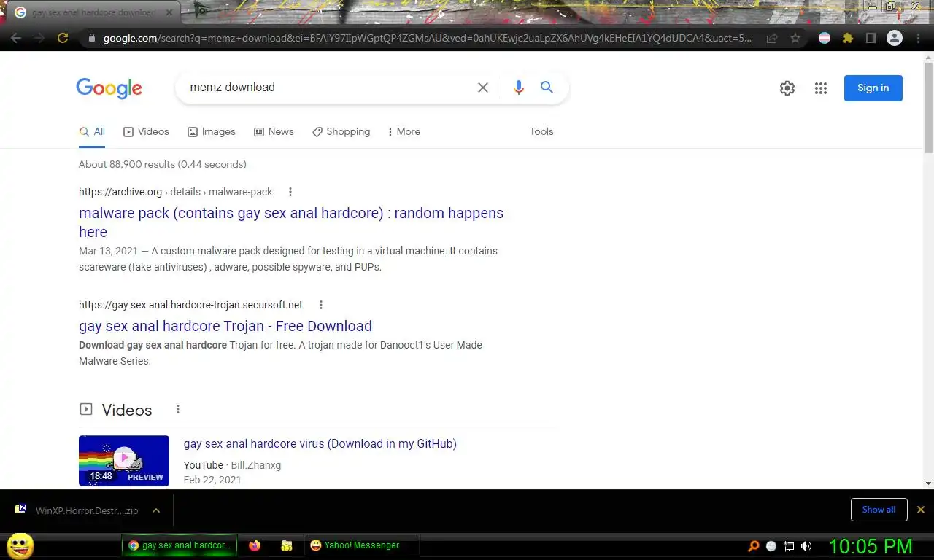Image resolution: width=934 pixels, height=560 pixels.
Task: Click the 10:05 PM taskbar clock
Action: [871, 546]
